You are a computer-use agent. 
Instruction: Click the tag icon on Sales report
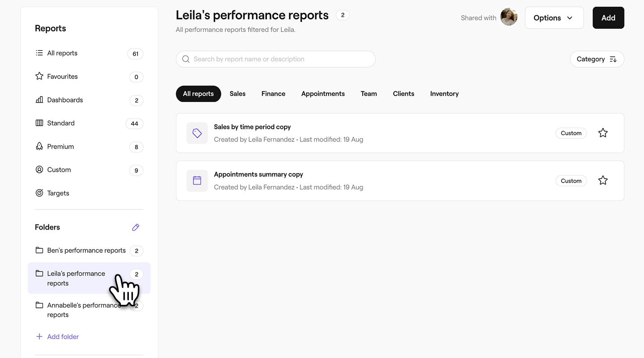[x=197, y=133]
